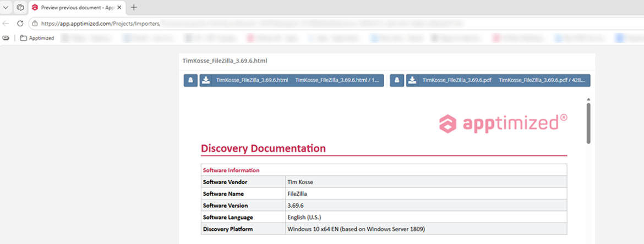Open the Apptimized bookmarks folder
The width and height of the screenshot is (644, 244).
tap(37, 38)
